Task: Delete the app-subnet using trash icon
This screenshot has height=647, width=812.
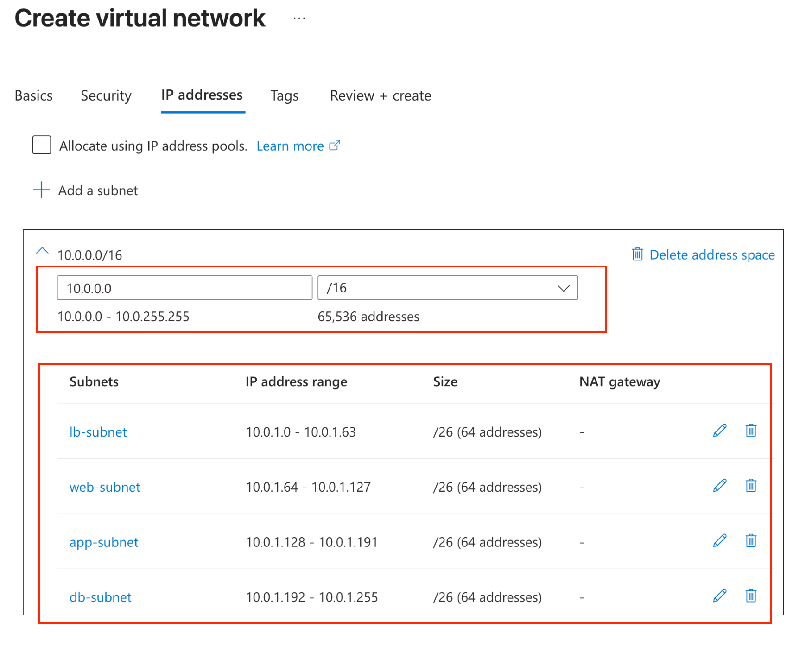Action: click(x=751, y=541)
